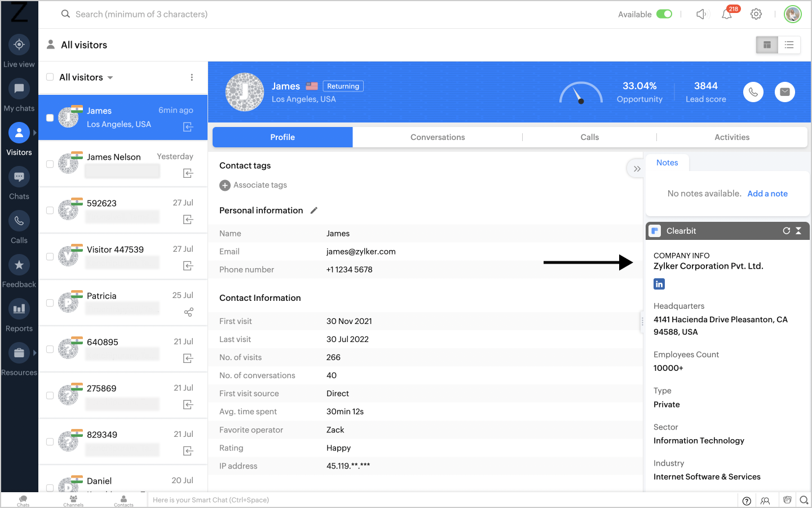Collapse the Notes side panel

tap(637, 169)
